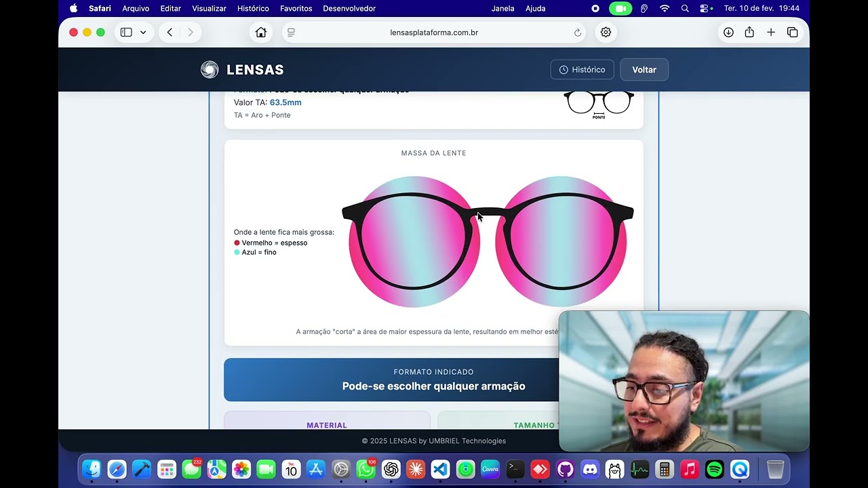Viewport: 868px width, 488px height.
Task: Open a new tab
Action: [x=771, y=33]
